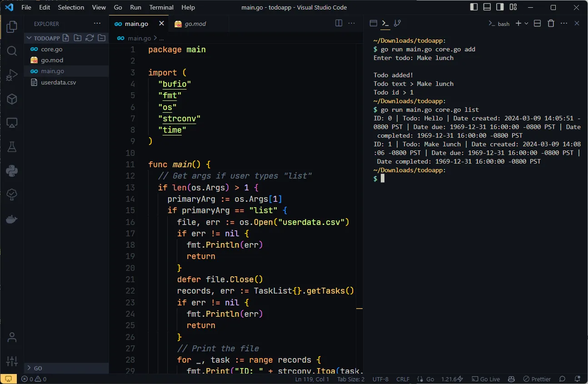Open editor More Actions ellipsis
Screen dimensions: 588x384
click(352, 23)
